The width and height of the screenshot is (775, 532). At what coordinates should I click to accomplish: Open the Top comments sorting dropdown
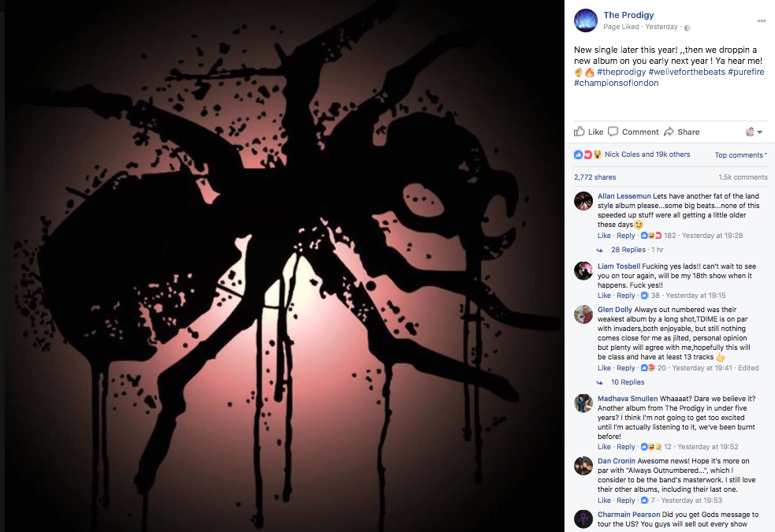click(x=740, y=155)
